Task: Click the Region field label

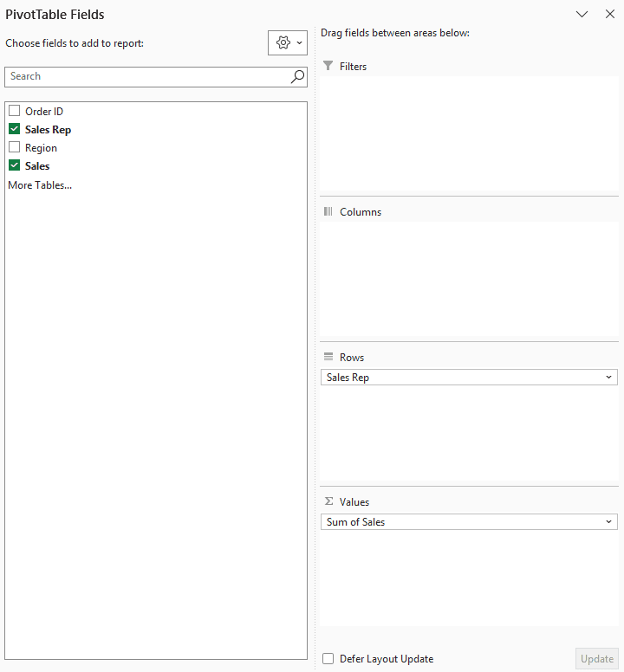Action: point(42,148)
